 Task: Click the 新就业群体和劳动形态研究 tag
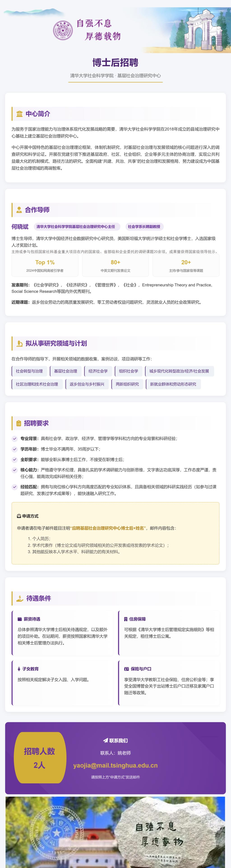pyautogui.click(x=173, y=384)
